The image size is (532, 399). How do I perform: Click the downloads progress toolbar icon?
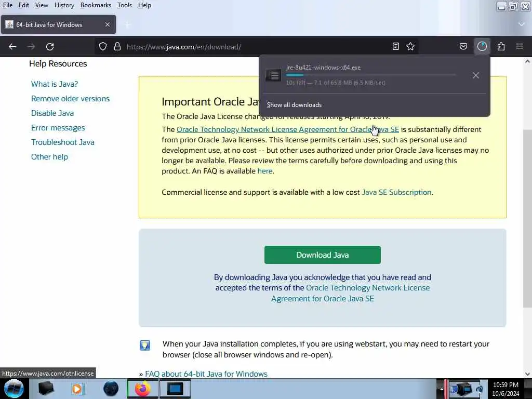tap(482, 46)
